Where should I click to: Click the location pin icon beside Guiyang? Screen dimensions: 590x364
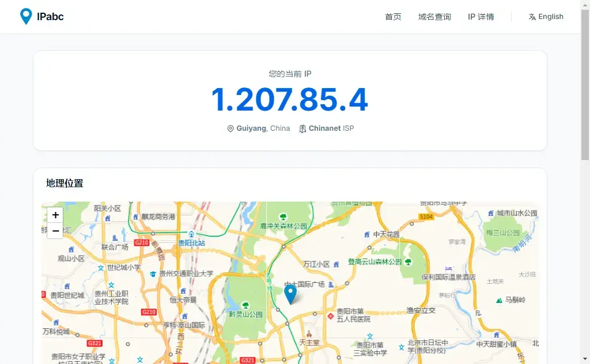point(230,128)
